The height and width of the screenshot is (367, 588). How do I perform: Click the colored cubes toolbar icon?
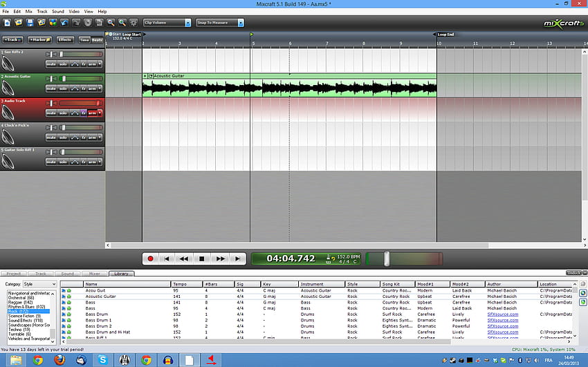tap(53, 23)
